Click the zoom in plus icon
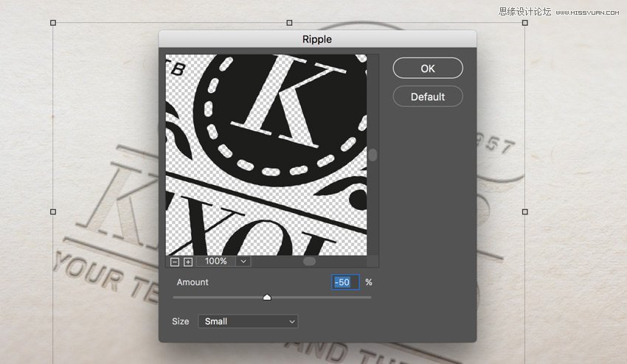 (188, 262)
